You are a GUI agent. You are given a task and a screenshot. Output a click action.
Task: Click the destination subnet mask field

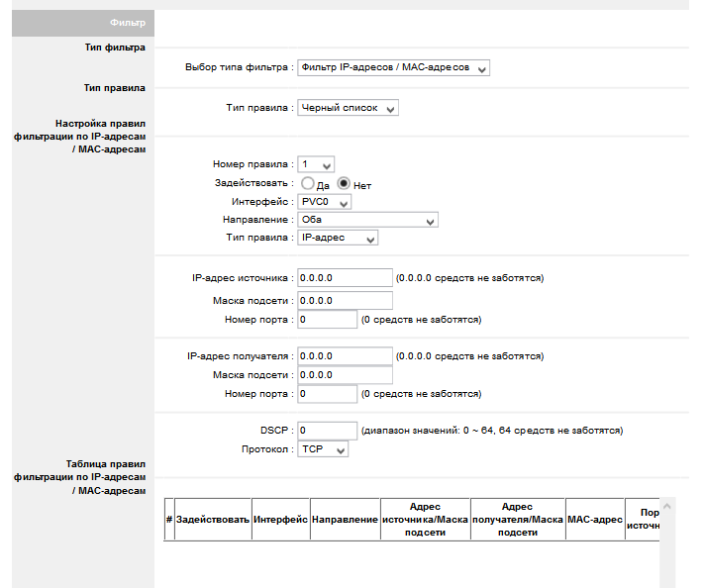point(345,375)
